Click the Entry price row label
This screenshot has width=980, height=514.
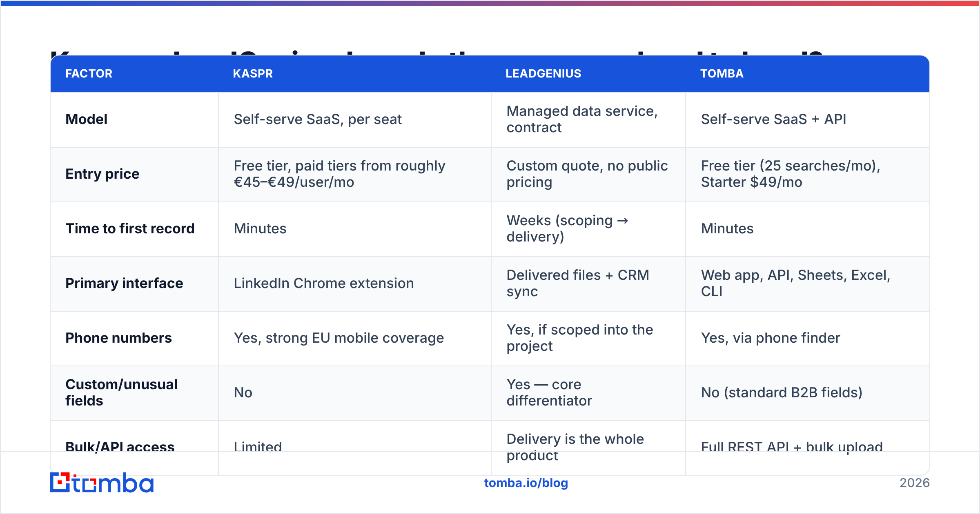[102, 174]
